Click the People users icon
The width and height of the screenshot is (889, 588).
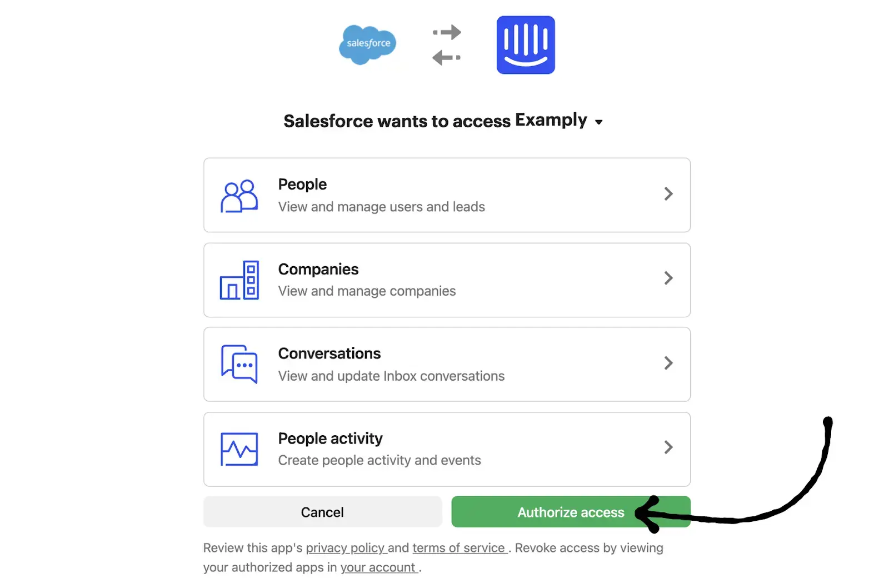[239, 196]
